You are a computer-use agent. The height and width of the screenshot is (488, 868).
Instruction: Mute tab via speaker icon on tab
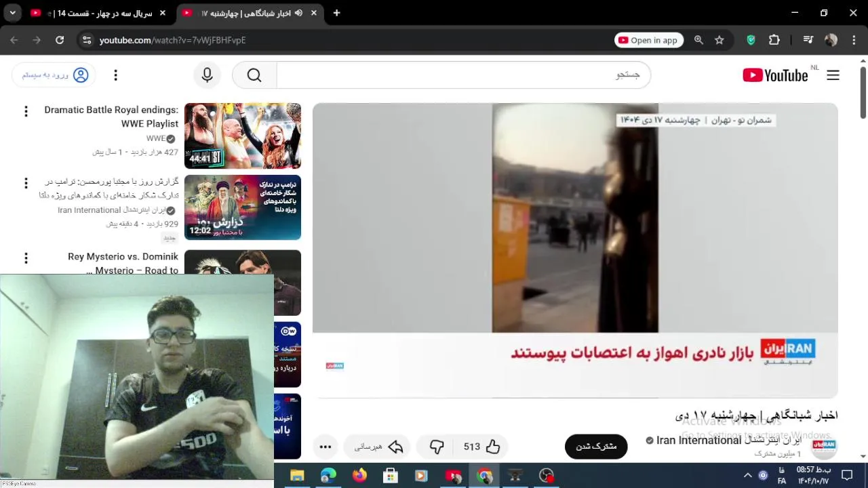pos(298,13)
